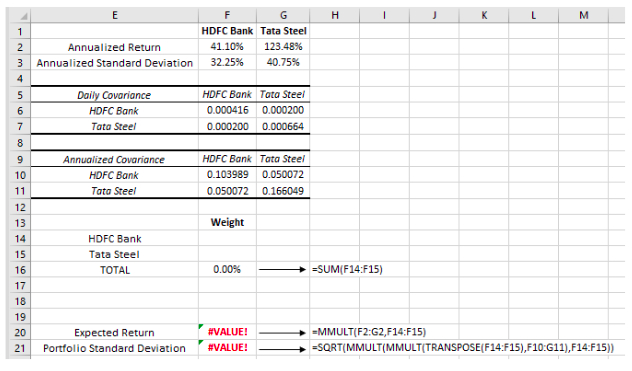This screenshot has height=371, width=632.
Task: Click the 'Expected Return' label
Action: [114, 333]
